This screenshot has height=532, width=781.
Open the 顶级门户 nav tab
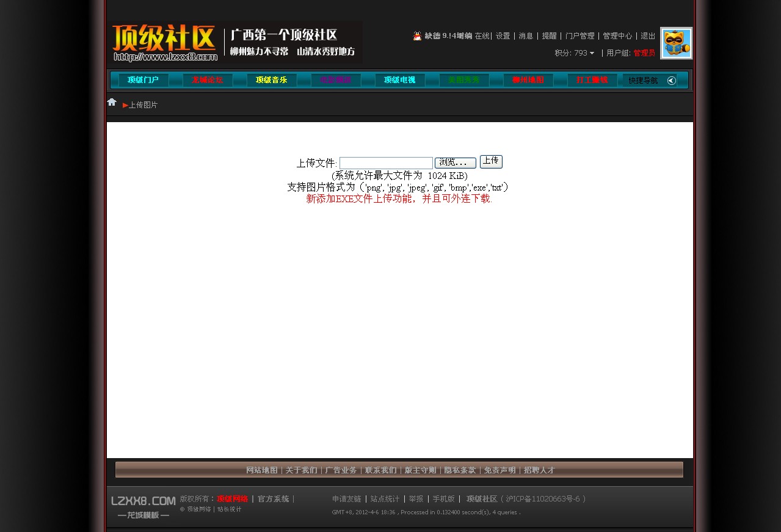point(143,80)
